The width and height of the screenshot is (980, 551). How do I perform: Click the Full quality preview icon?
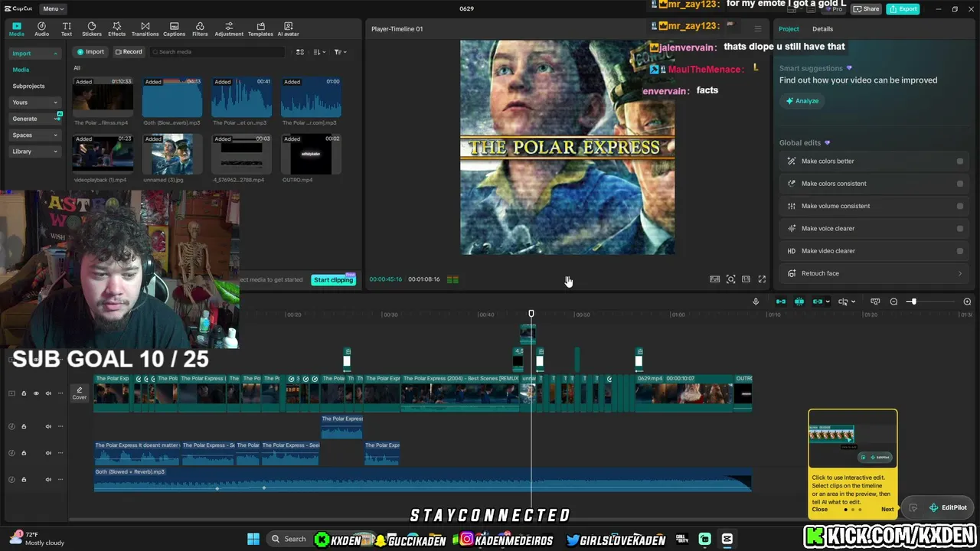point(714,279)
